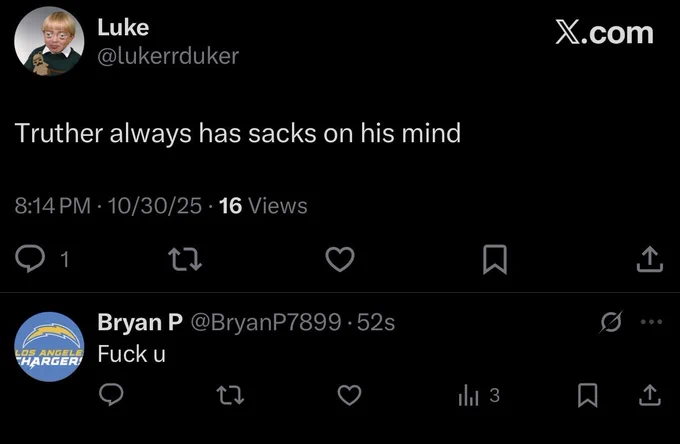The image size is (680, 444).
Task: Open Luke's profile picture
Action: (x=49, y=41)
